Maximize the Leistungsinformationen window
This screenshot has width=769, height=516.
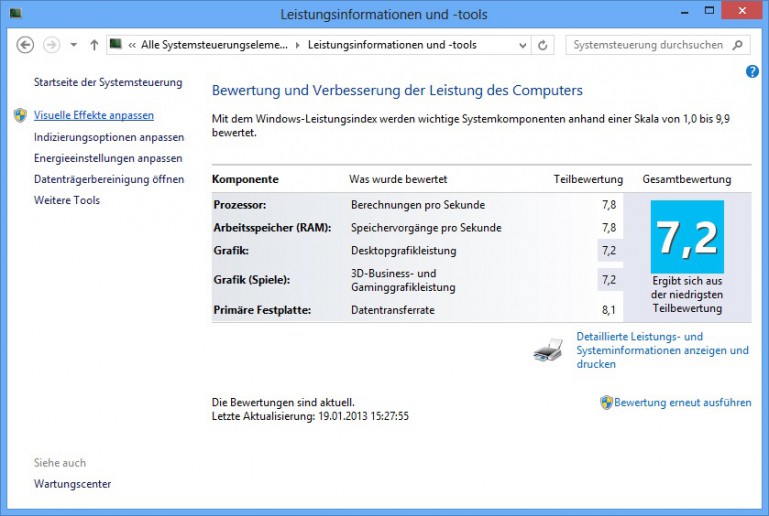tap(709, 11)
